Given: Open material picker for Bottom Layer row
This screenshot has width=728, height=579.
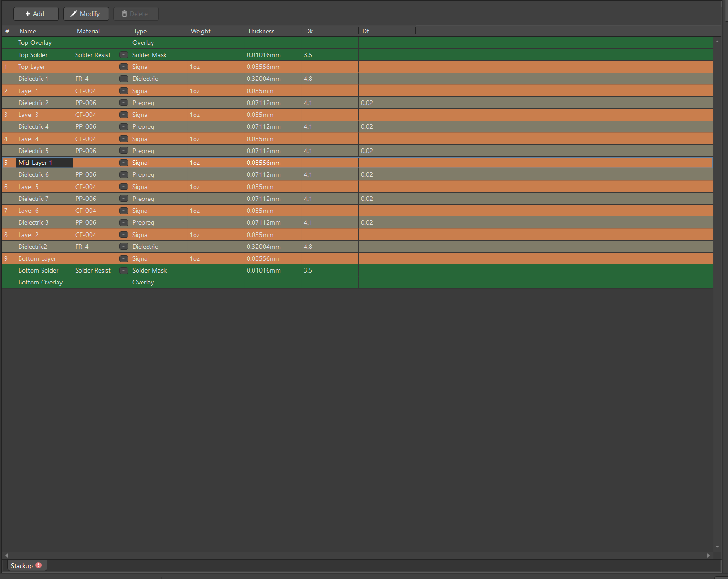Looking at the screenshot, I should 124,258.
